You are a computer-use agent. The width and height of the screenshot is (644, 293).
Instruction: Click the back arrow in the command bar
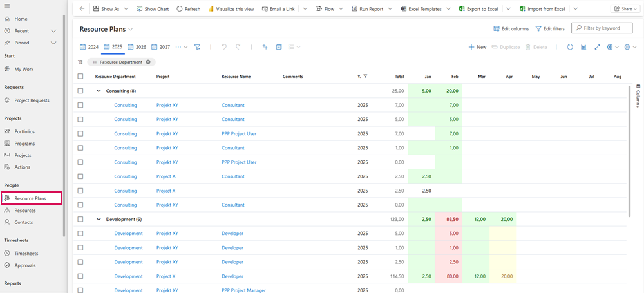[81, 9]
